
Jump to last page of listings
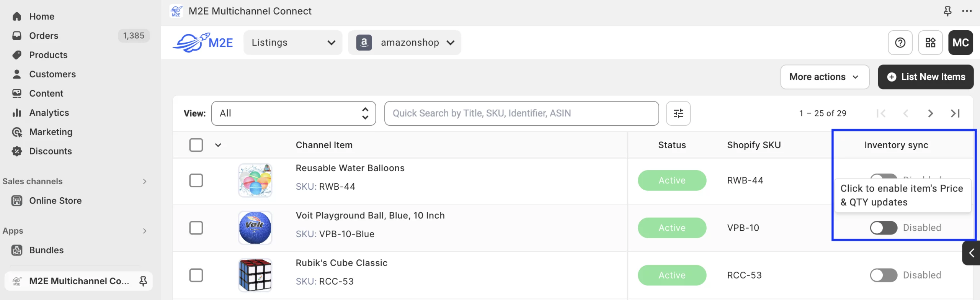pos(955,113)
